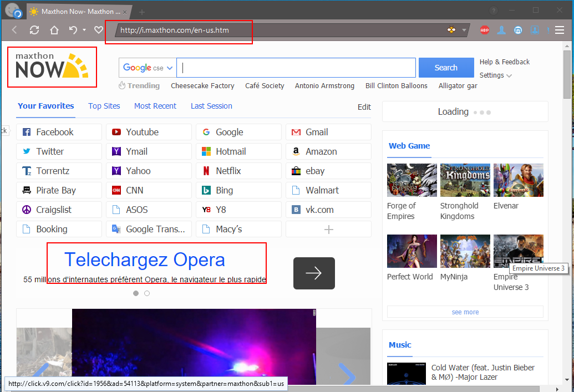Reopen the last closed tab
This screenshot has height=392, width=574.
pyautogui.click(x=73, y=30)
